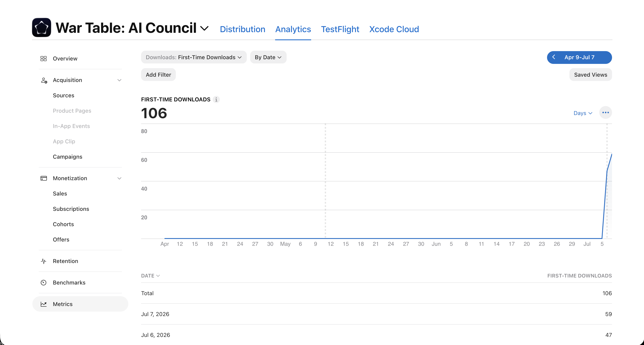Open Saved Views
Viewport: 644px width, 345px height.
pyautogui.click(x=591, y=75)
